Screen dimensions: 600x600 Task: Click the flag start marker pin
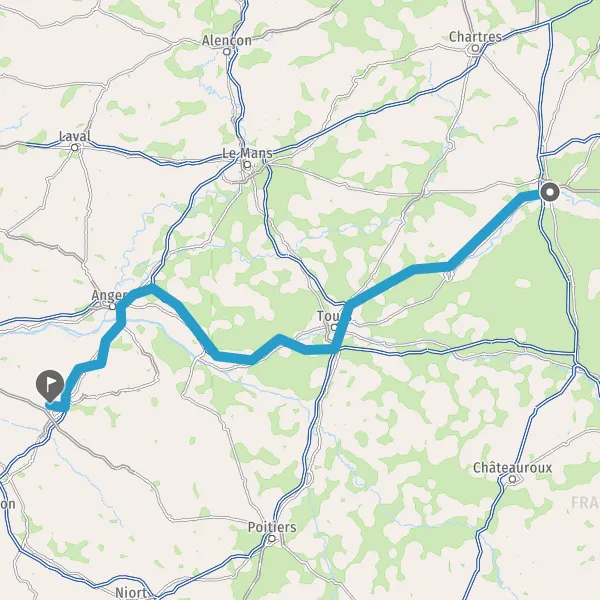pyautogui.click(x=50, y=385)
